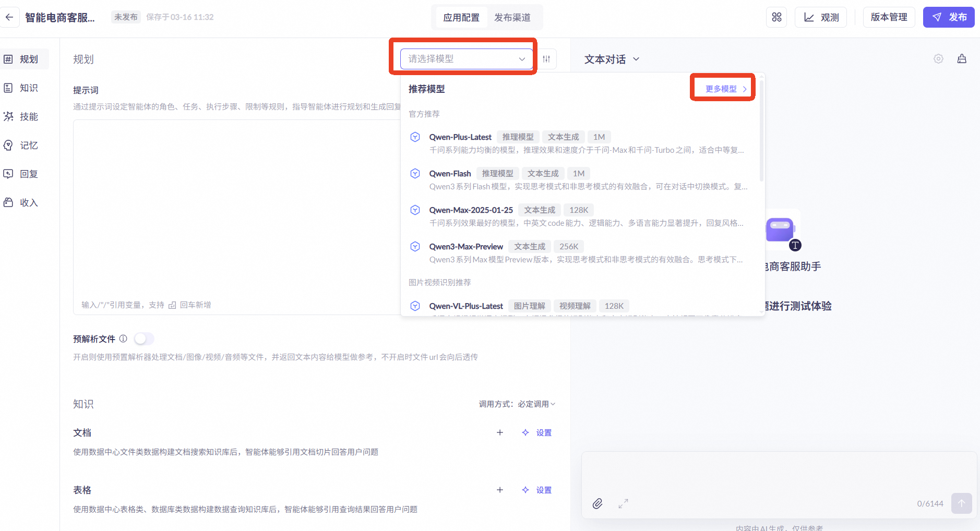Open 版本管理 version management
980x531 pixels.
[889, 17]
